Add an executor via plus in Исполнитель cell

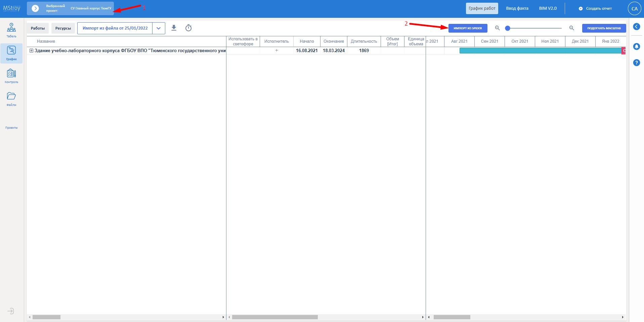click(x=276, y=50)
